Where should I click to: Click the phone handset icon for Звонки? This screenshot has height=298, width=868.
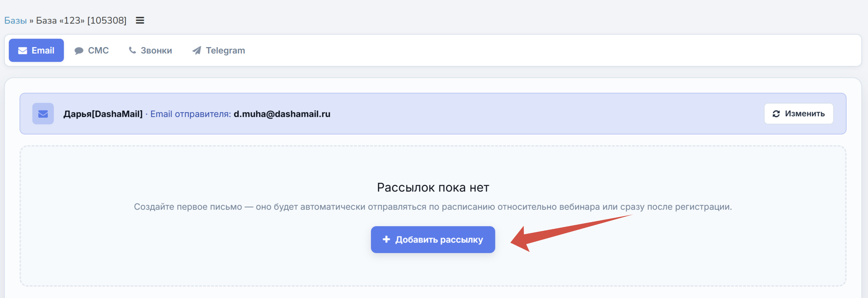click(x=132, y=50)
